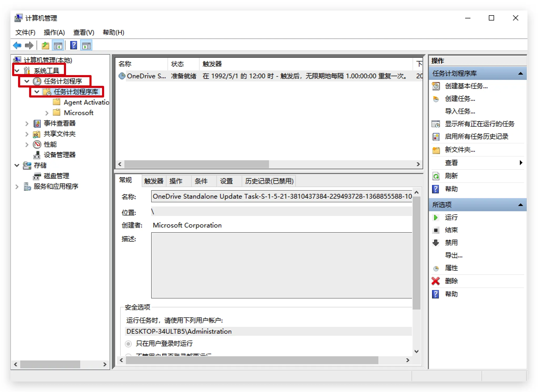538x392 pixels.
Task: Click the 事件查看器 tree icon
Action: coord(37,123)
